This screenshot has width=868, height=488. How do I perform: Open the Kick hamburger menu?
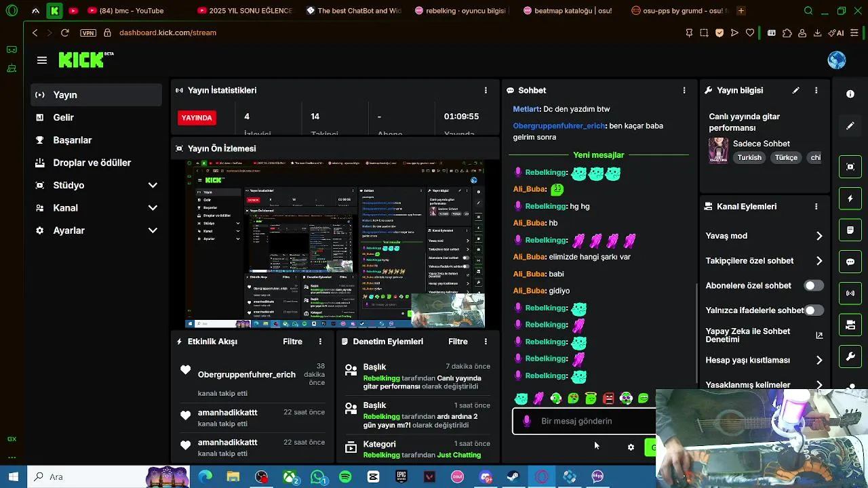click(42, 60)
